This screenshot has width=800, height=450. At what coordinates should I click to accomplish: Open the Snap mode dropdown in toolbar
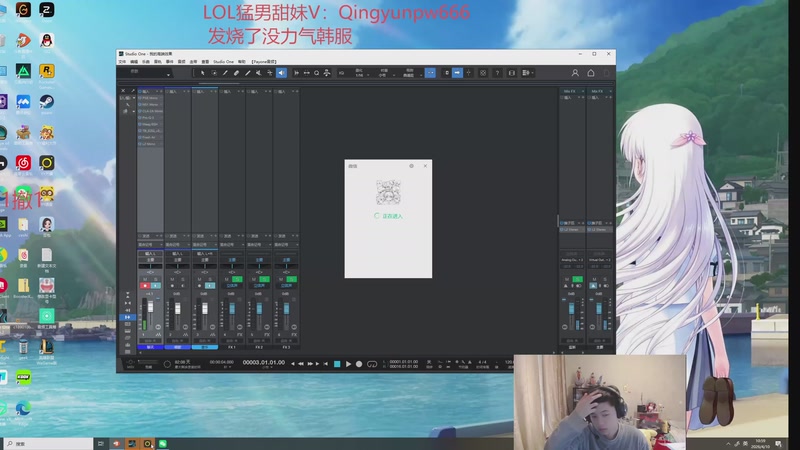(x=411, y=73)
